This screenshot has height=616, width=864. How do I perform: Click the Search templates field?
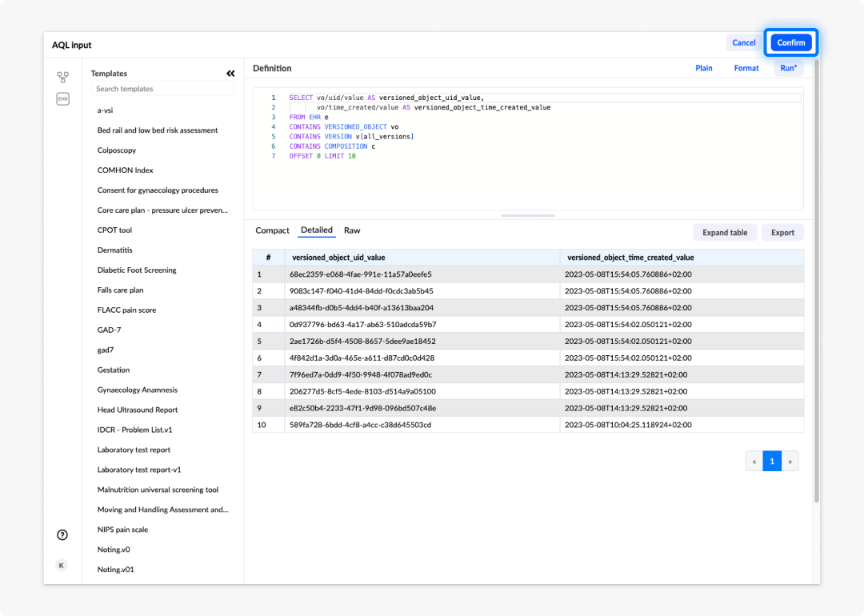tap(163, 89)
